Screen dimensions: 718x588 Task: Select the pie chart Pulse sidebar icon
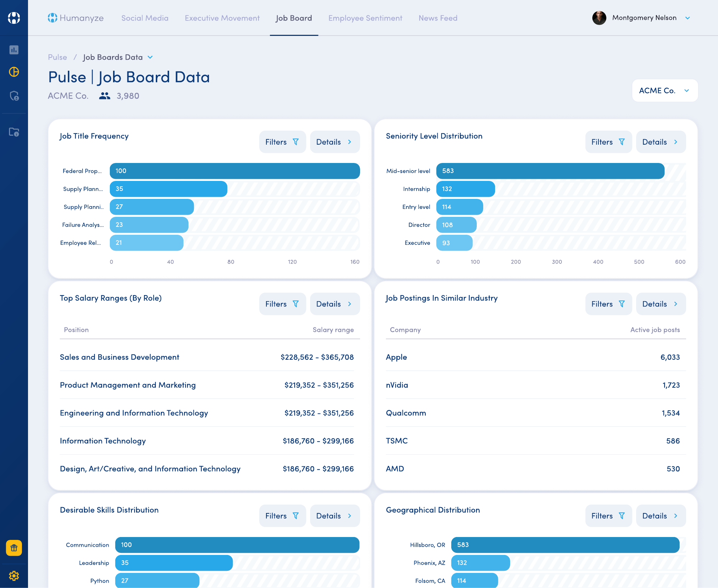[x=14, y=72]
